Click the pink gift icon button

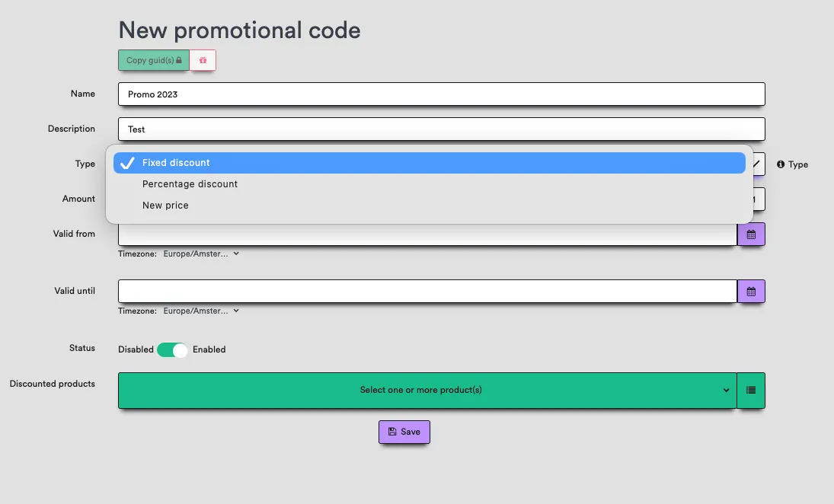(203, 60)
